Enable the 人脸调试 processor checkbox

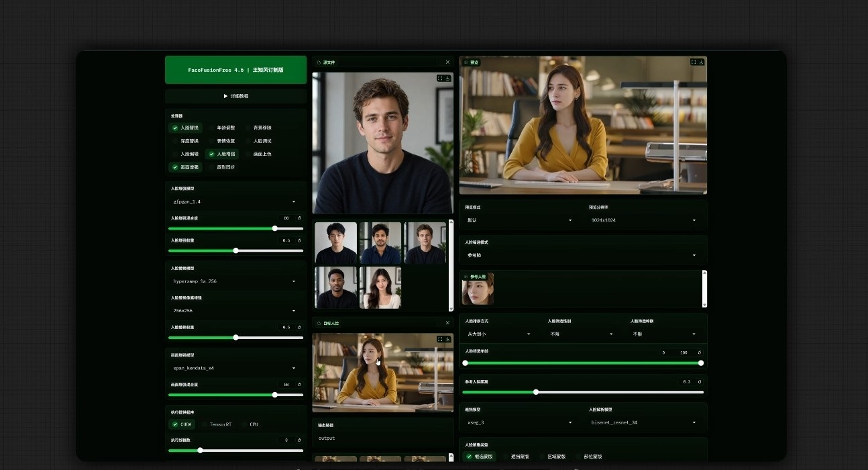(248, 141)
